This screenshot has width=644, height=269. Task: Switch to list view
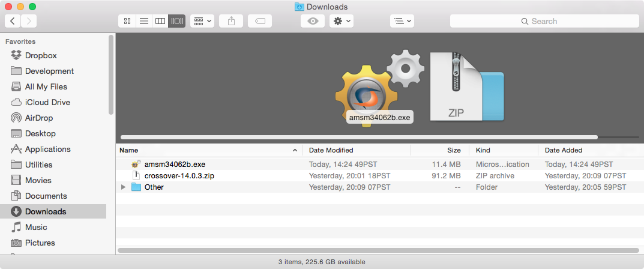144,21
